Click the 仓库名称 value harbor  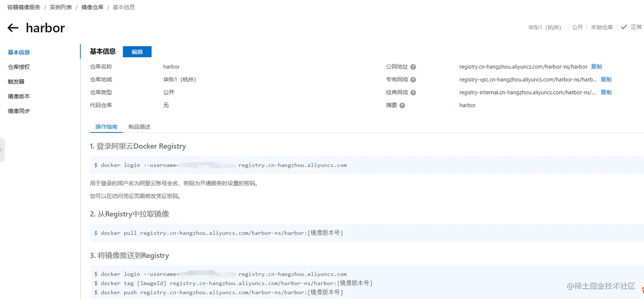click(x=171, y=67)
